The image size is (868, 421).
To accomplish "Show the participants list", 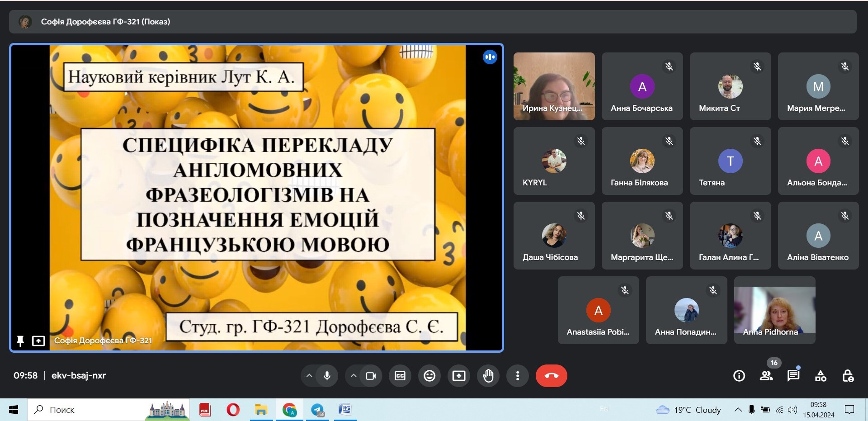I will (766, 376).
